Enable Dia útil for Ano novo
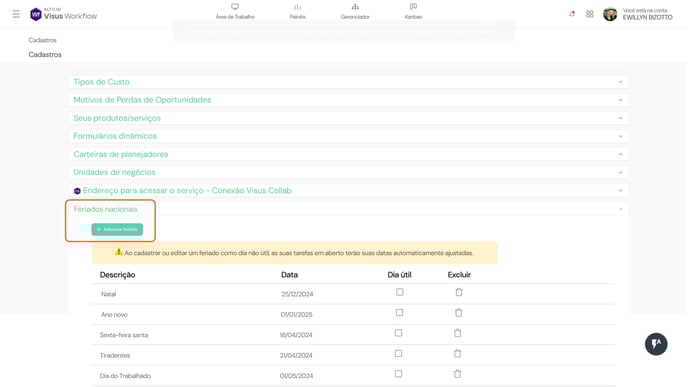Screen dimensions: 688x387 pyautogui.click(x=399, y=312)
